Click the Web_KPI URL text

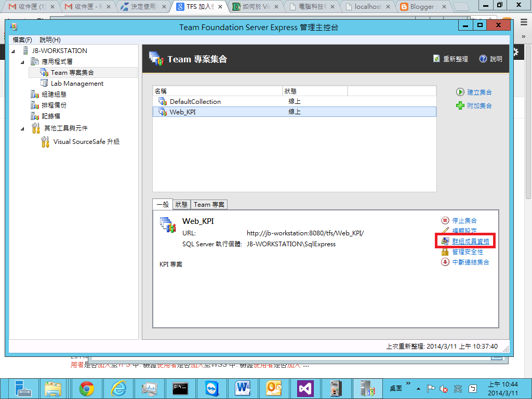pos(305,233)
